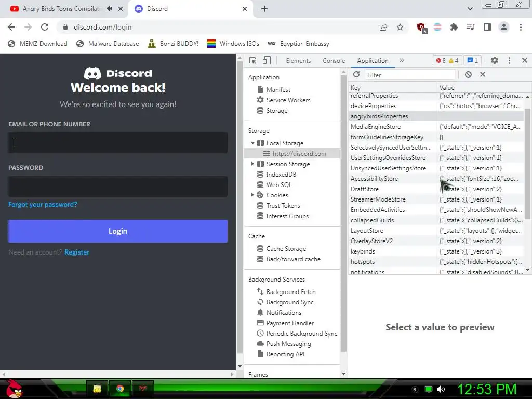The height and width of the screenshot is (399, 532).
Task: Click the issues counter badge showing 1
Action: [473, 60]
